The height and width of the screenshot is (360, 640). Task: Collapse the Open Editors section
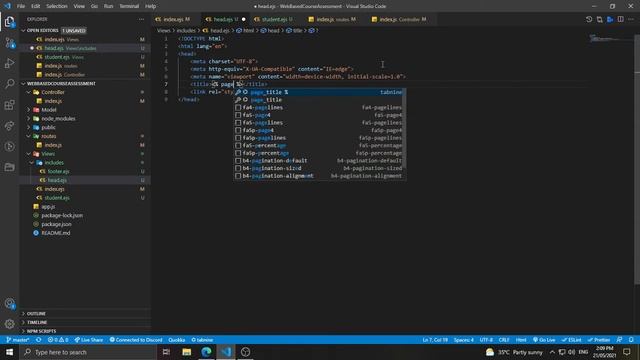click(x=23, y=31)
